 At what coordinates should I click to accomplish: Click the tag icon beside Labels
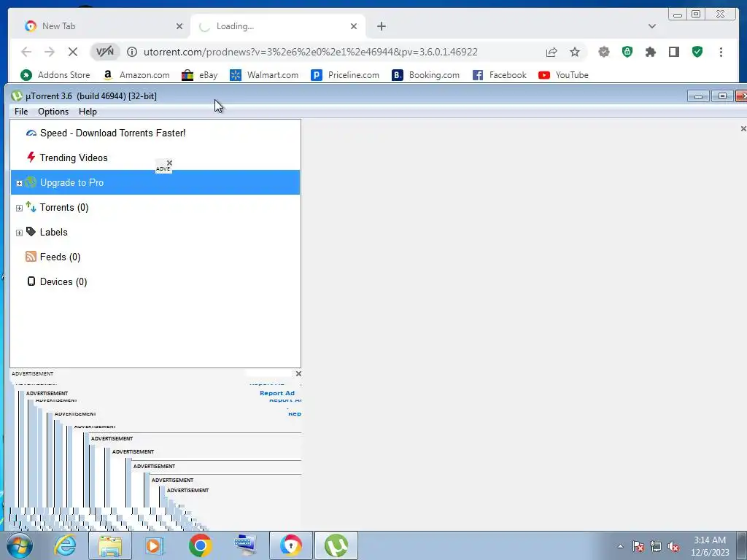pyautogui.click(x=31, y=231)
